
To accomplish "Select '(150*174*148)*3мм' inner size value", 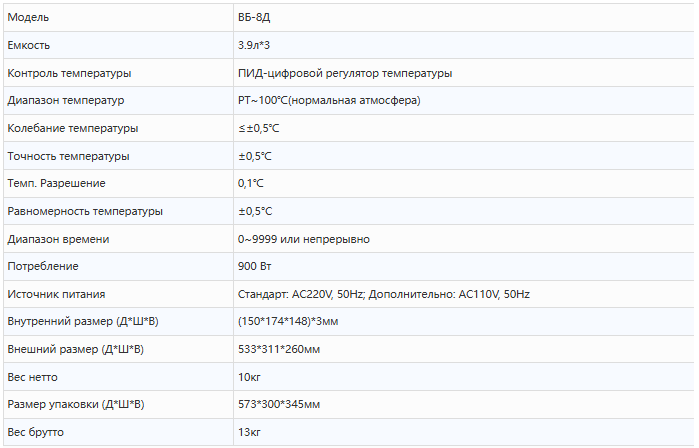I will coord(288,321).
